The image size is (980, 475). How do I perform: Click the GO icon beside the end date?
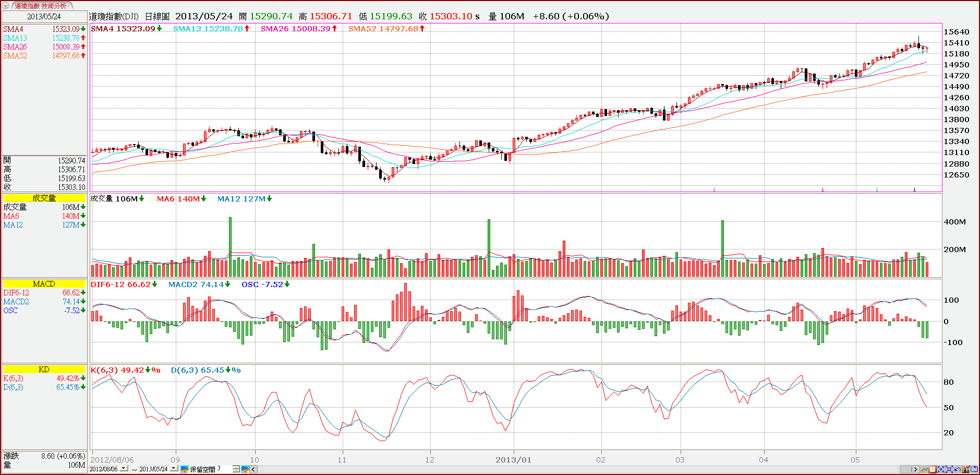(184, 469)
